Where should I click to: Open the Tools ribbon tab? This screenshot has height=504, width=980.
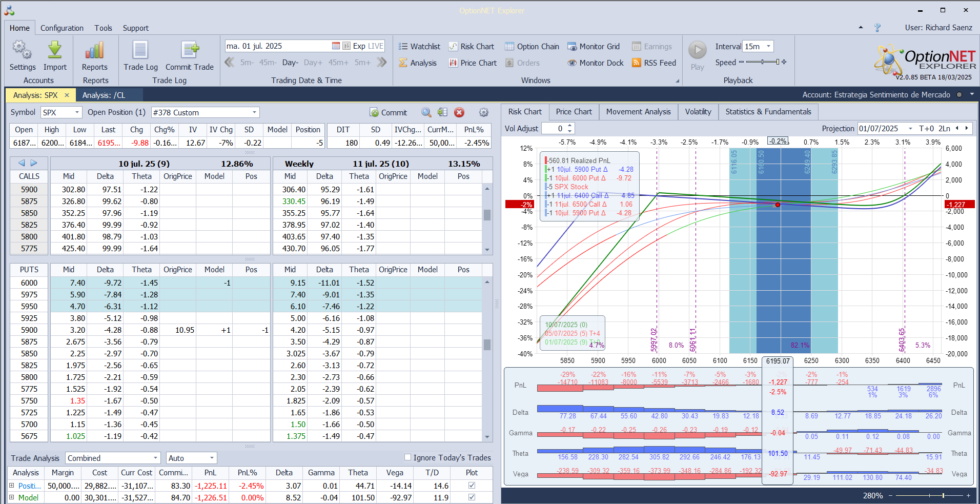click(x=103, y=28)
